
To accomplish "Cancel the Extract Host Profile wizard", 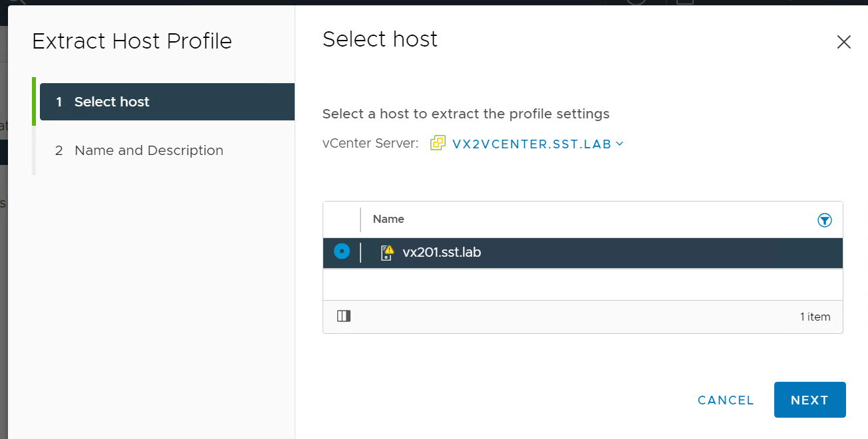I will [725, 400].
